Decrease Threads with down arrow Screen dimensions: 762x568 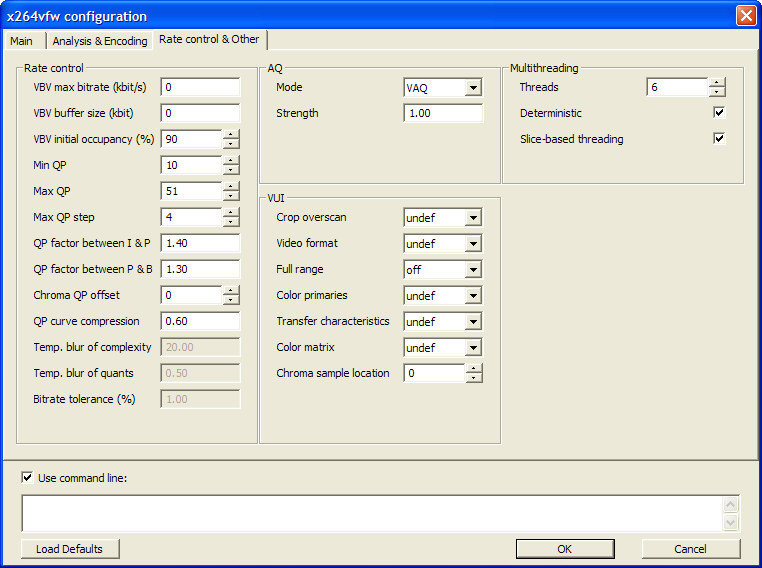pyautogui.click(x=717, y=92)
